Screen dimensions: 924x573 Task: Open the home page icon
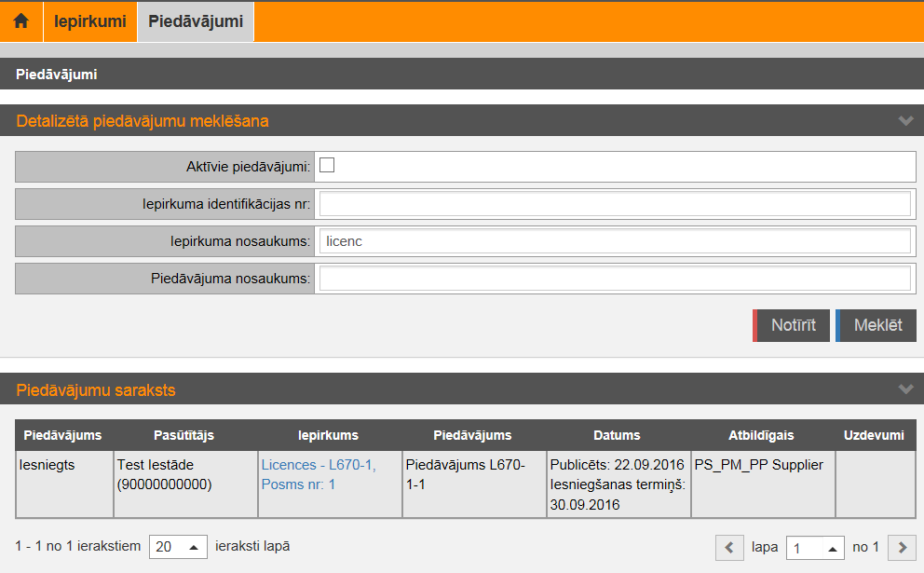pyautogui.click(x=20, y=20)
